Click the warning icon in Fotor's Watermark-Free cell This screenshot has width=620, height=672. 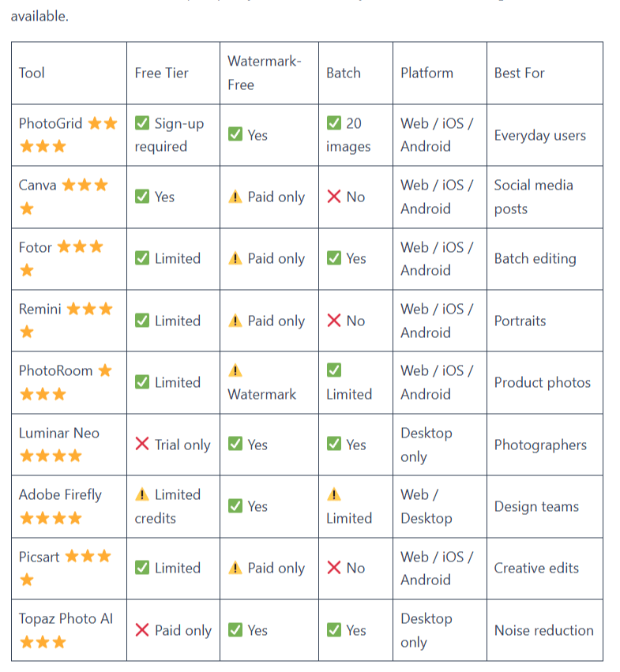(235, 258)
